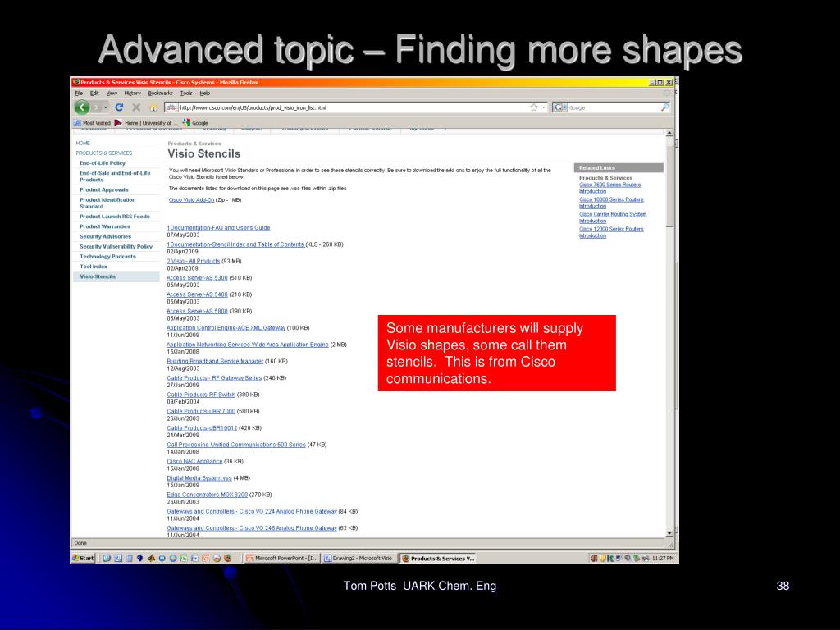Click the Stop loading X icon
The width and height of the screenshot is (840, 630).
(136, 107)
